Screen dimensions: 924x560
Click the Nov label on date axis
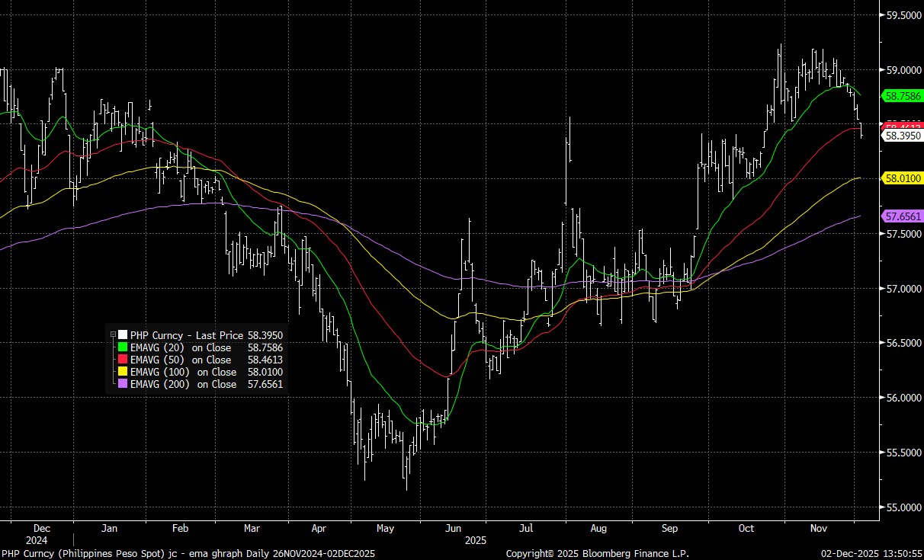pos(819,528)
